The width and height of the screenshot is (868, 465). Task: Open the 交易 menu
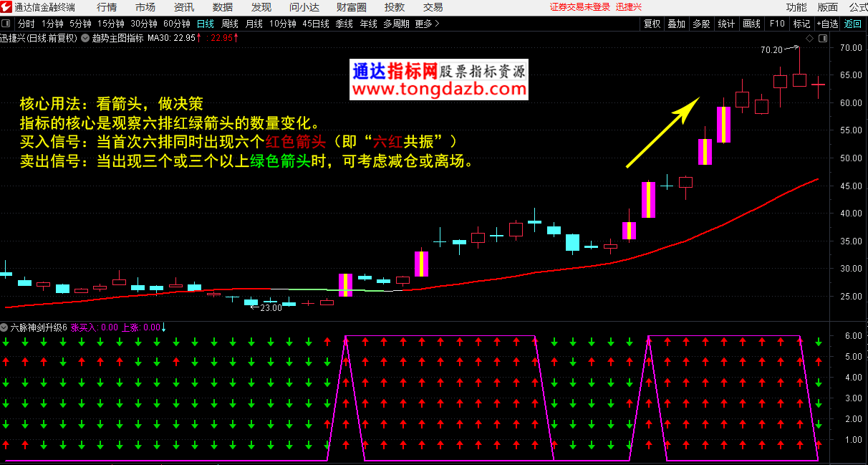click(x=433, y=7)
